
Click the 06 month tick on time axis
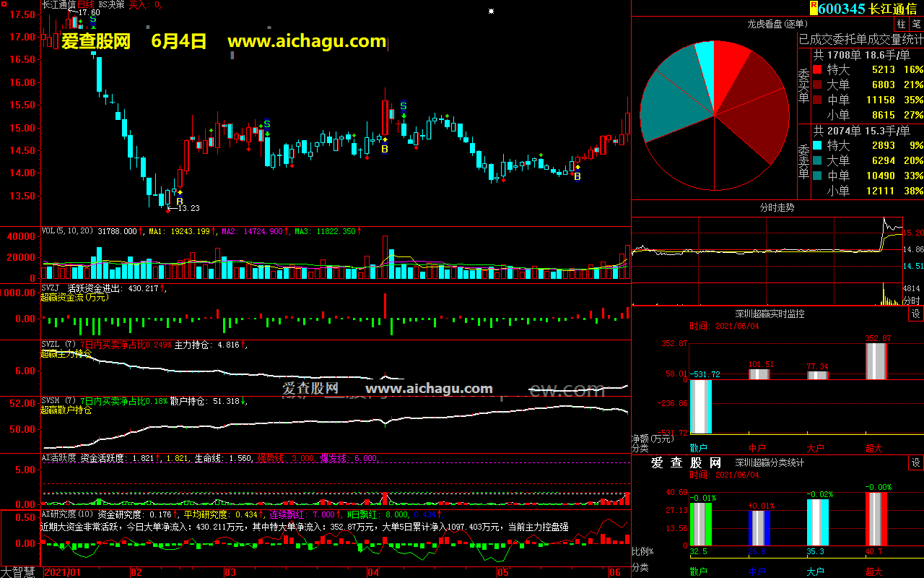tap(616, 572)
